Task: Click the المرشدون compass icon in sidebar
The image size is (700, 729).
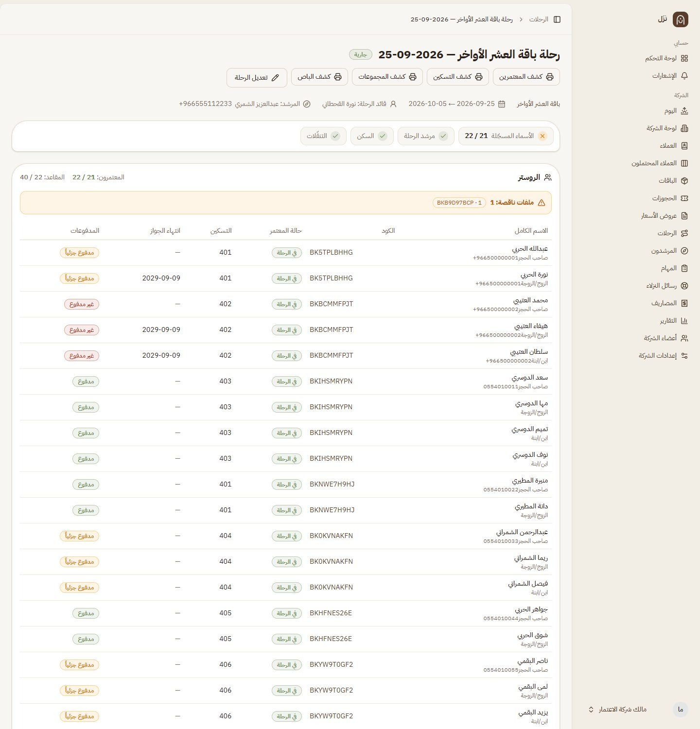Action: tap(684, 251)
